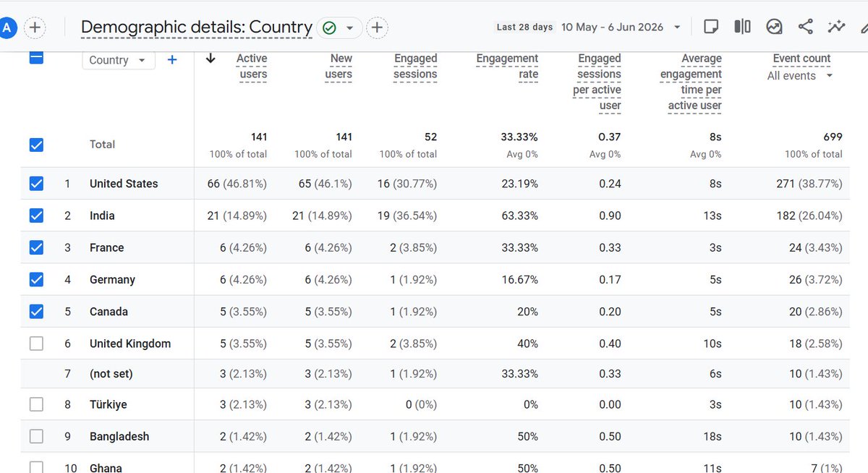The width and height of the screenshot is (868, 473).
Task: Expand the dropdown arrow next to report status
Action: 349,28
